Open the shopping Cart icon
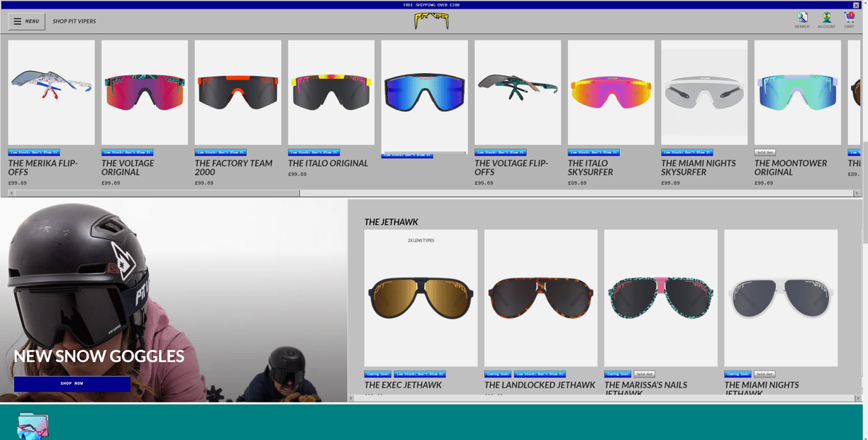Screen dimensions: 868x440 point(849,20)
